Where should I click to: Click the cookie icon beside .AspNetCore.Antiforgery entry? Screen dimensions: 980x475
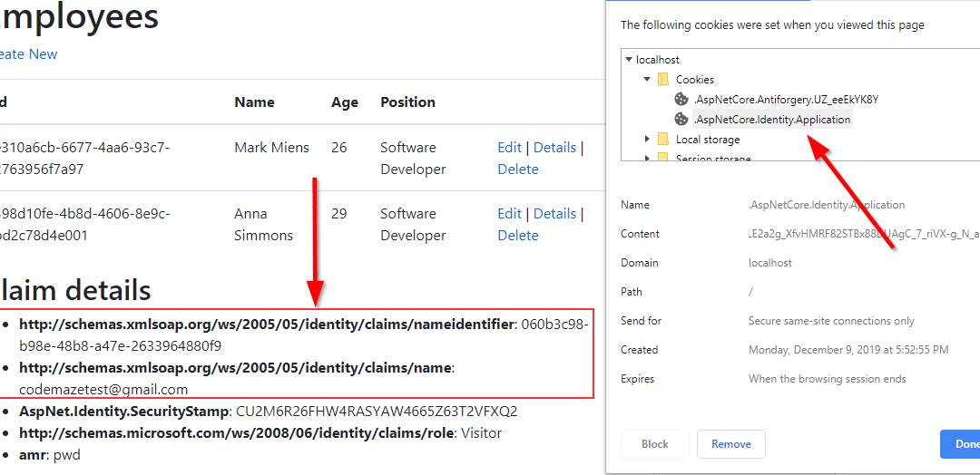(x=681, y=99)
